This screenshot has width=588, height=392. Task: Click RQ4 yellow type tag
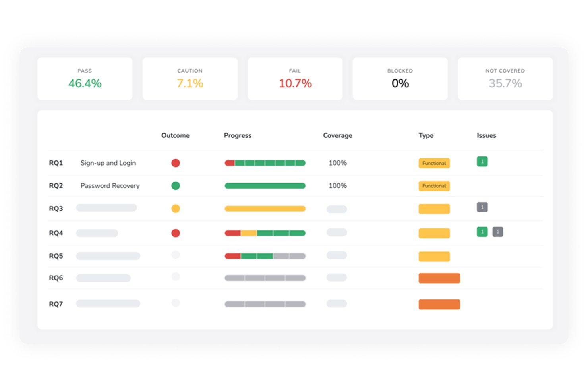pyautogui.click(x=434, y=233)
